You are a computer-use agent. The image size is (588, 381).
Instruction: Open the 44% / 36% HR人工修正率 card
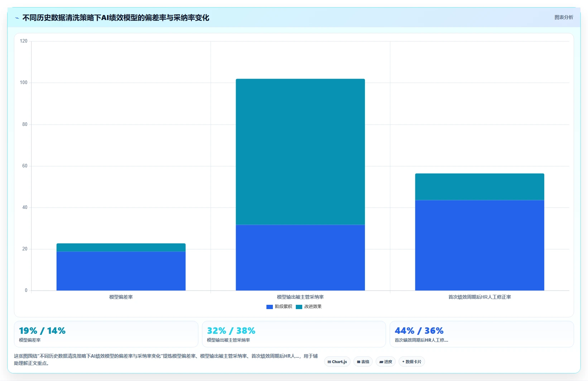[x=482, y=334]
